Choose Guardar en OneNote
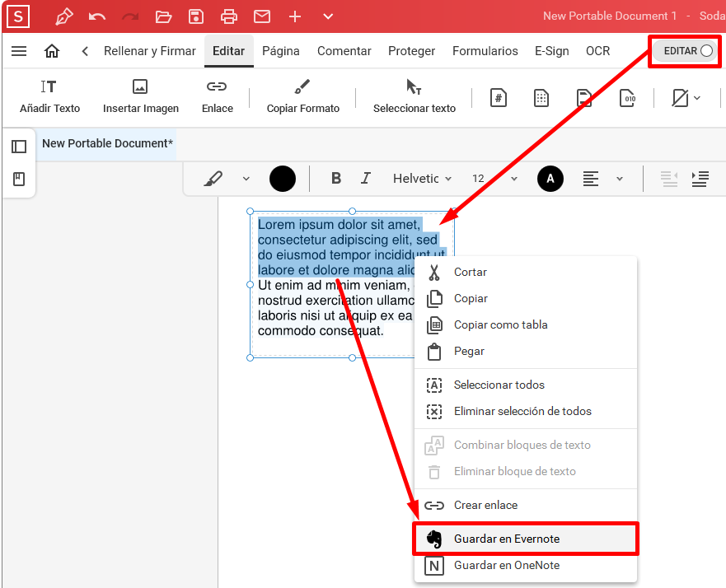 526,565
